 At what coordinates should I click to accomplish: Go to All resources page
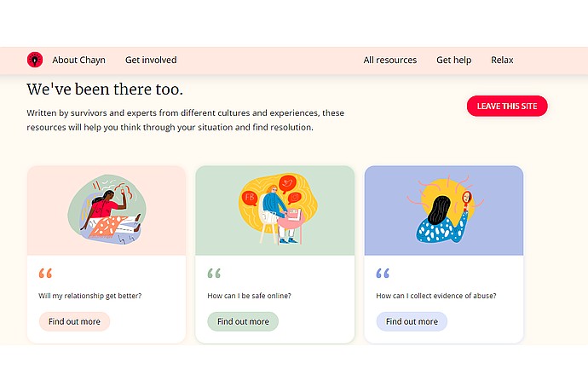390,60
